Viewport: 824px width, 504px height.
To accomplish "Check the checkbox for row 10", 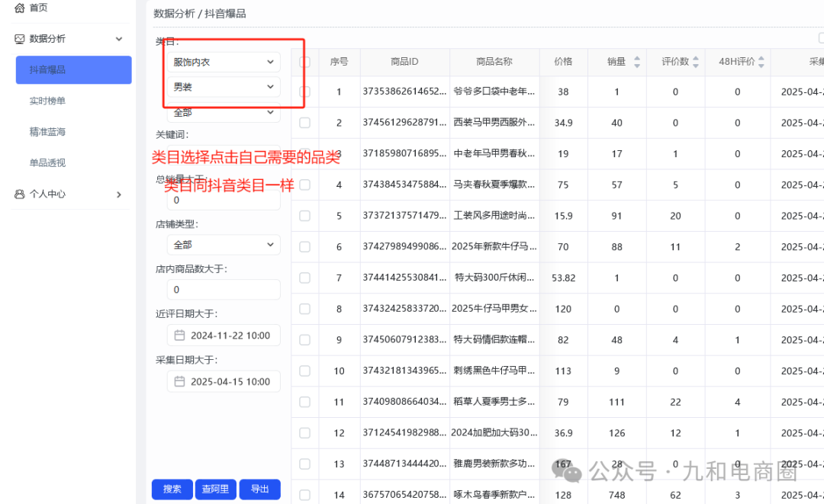I will click(304, 371).
